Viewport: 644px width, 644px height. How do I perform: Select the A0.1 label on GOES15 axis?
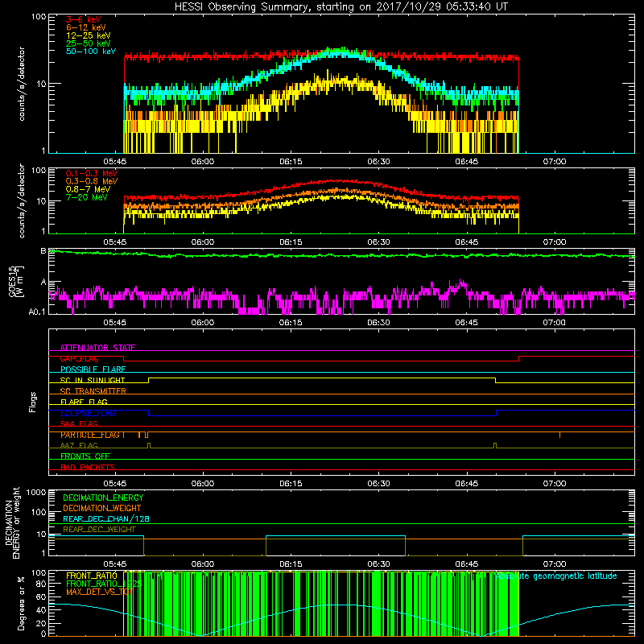coord(37,312)
